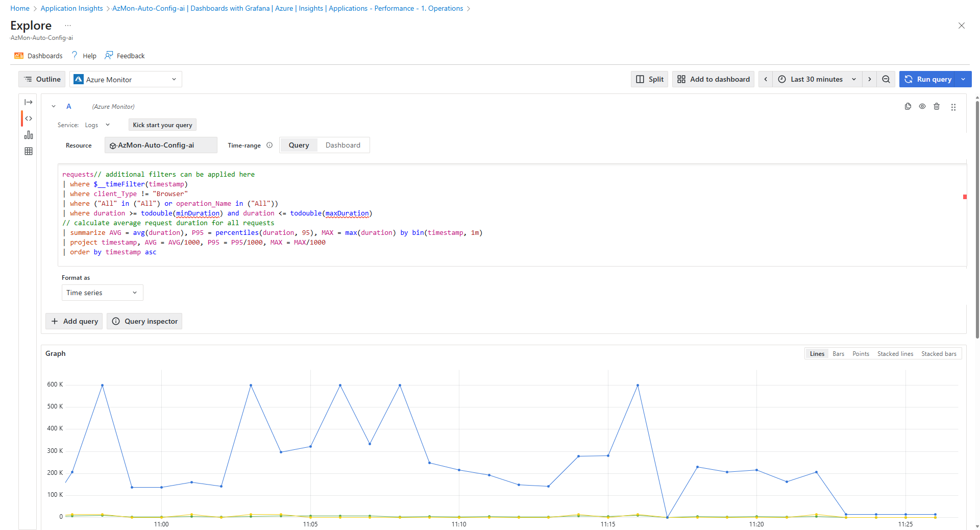Duplicate query A with the copy icon
This screenshot has width=980, height=530.
pyautogui.click(x=908, y=107)
